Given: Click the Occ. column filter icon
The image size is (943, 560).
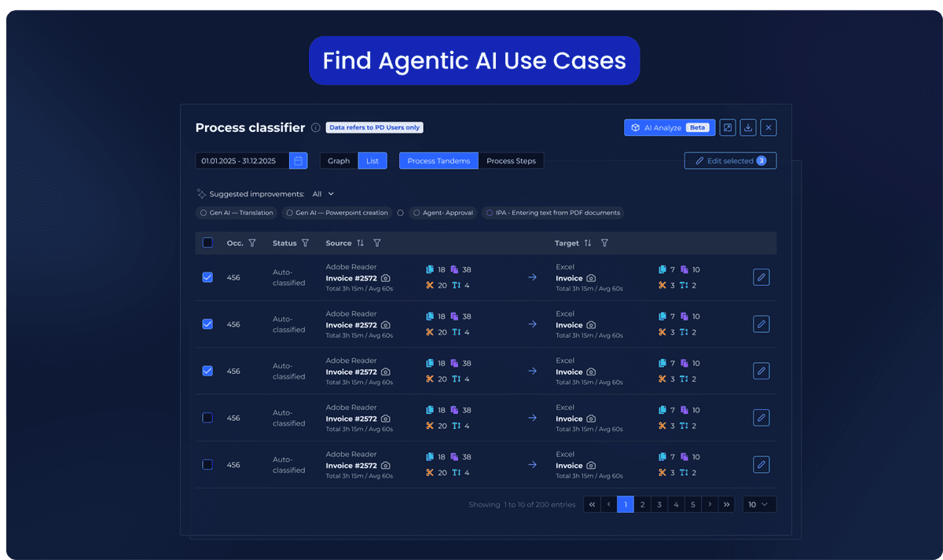Looking at the screenshot, I should [252, 243].
